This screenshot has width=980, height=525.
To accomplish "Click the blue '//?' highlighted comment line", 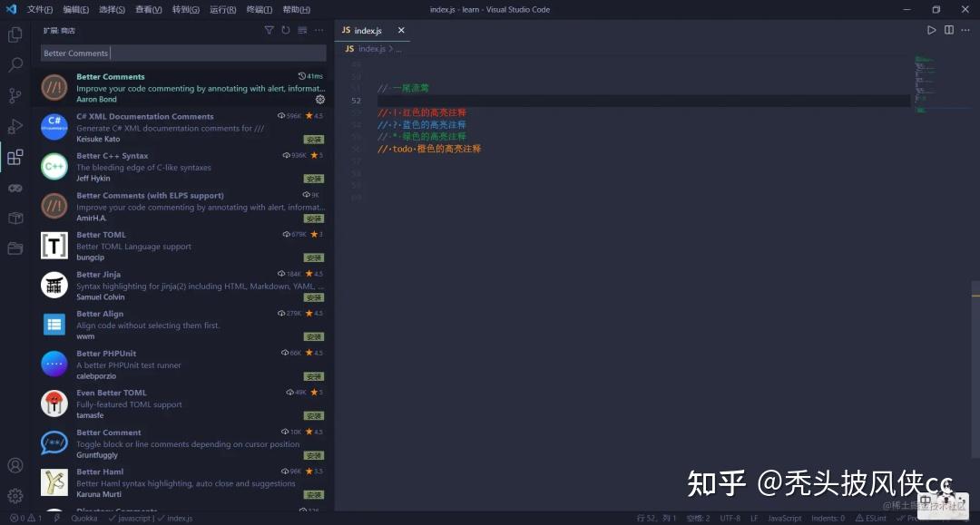I will coord(422,125).
